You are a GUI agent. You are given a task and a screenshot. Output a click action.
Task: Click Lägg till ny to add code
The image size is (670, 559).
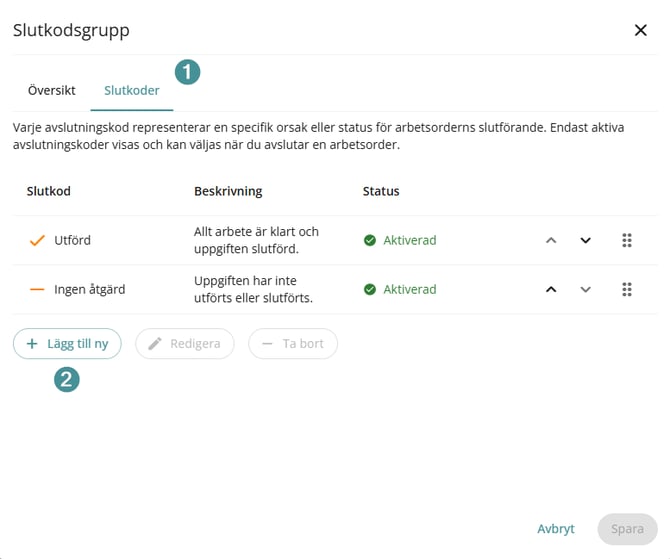(x=67, y=344)
